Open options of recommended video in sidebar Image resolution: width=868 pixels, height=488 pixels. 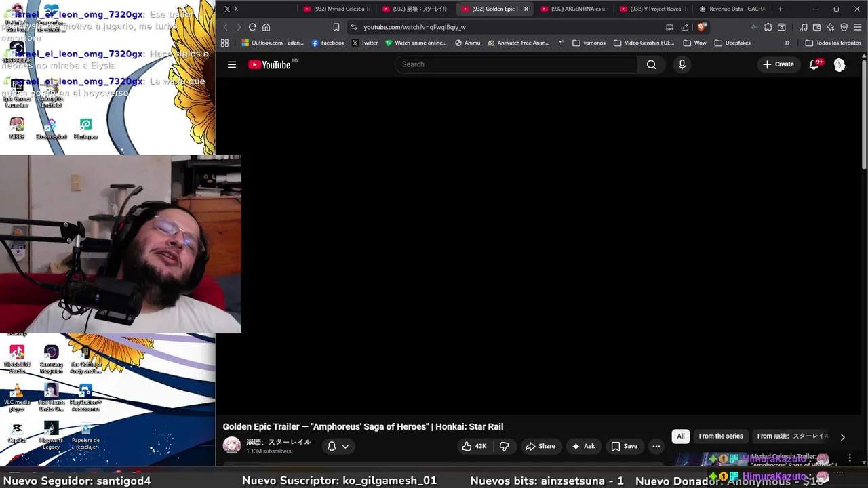pyautogui.click(x=850, y=459)
